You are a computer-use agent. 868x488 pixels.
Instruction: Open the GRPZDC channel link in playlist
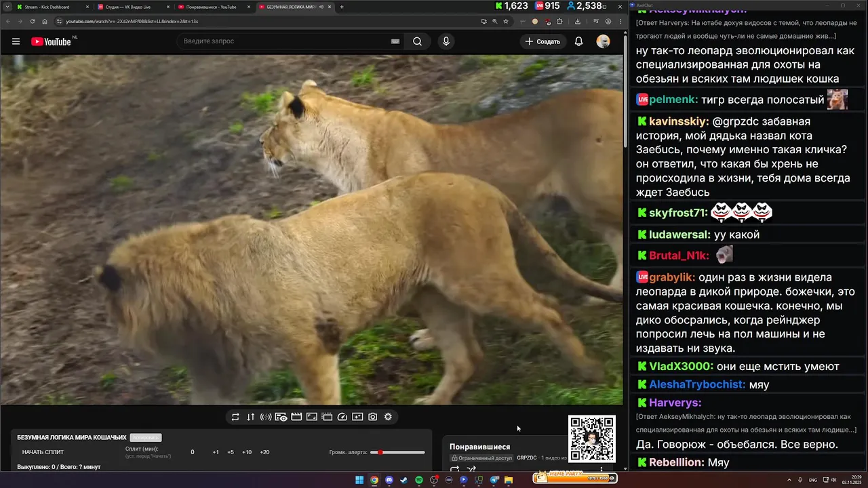[x=527, y=458]
